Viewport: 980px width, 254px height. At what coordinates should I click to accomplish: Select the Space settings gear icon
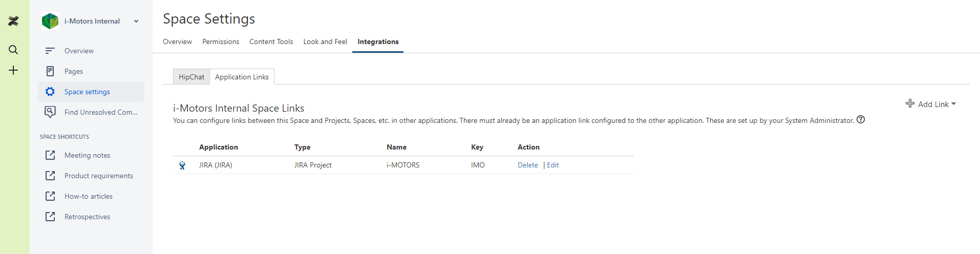tap(50, 92)
